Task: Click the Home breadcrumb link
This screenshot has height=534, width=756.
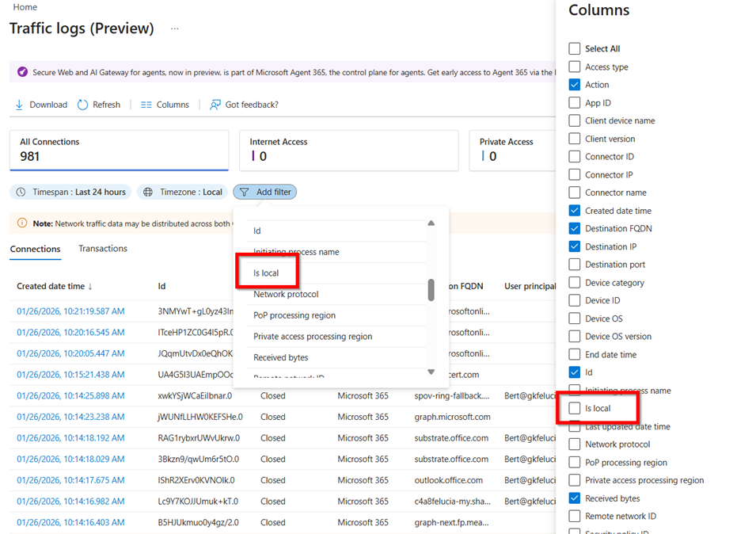Action: [x=25, y=7]
